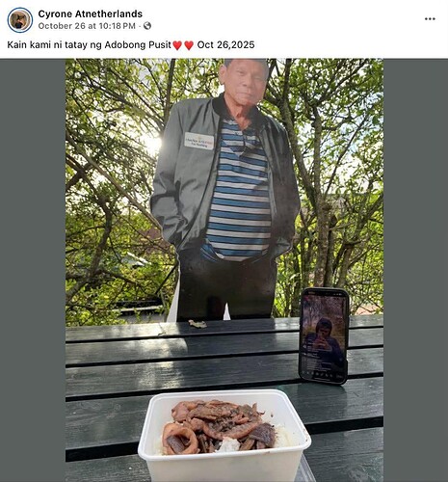Click the face of the standee in photo

(x=244, y=80)
